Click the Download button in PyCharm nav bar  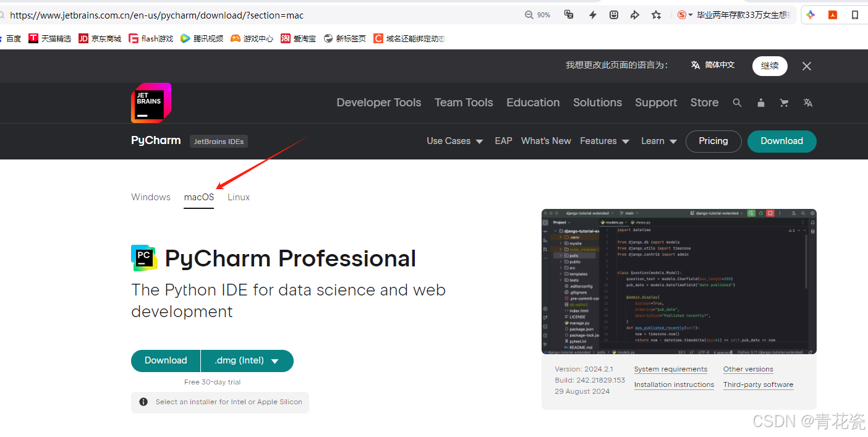coord(781,141)
